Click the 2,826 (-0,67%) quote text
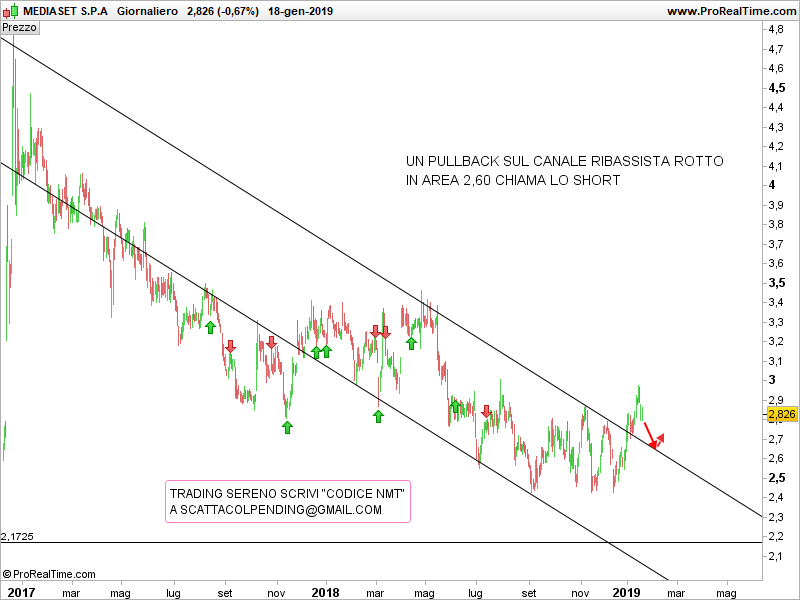Screen dimensions: 800x600 point(223,11)
